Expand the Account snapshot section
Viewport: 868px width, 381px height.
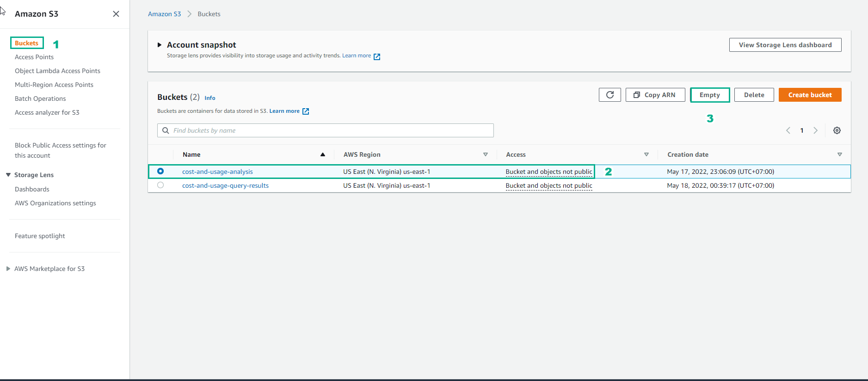(x=160, y=45)
